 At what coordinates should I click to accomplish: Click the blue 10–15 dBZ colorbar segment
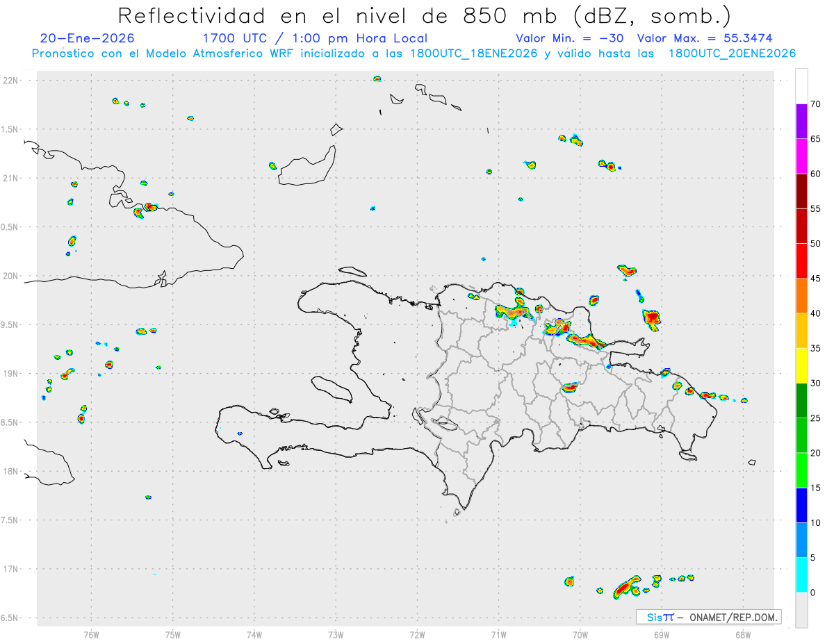[801, 505]
